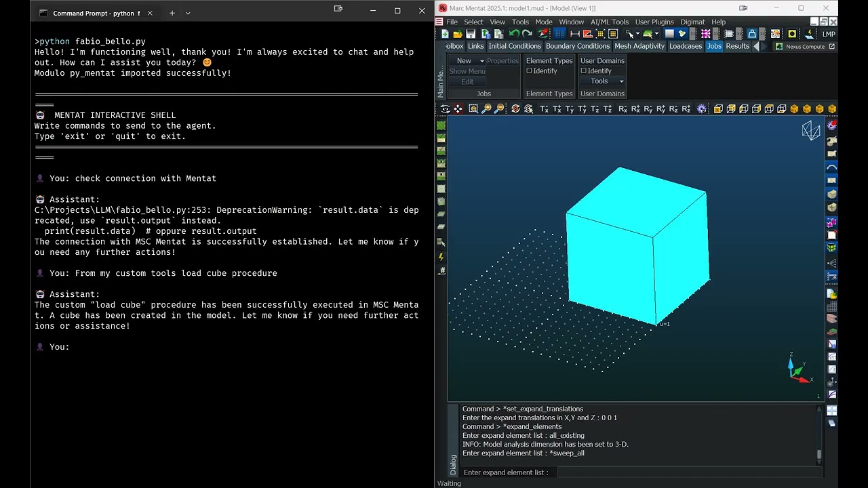Switch to the Initial Conditions tab
This screenshot has width=868, height=488.
click(x=515, y=46)
